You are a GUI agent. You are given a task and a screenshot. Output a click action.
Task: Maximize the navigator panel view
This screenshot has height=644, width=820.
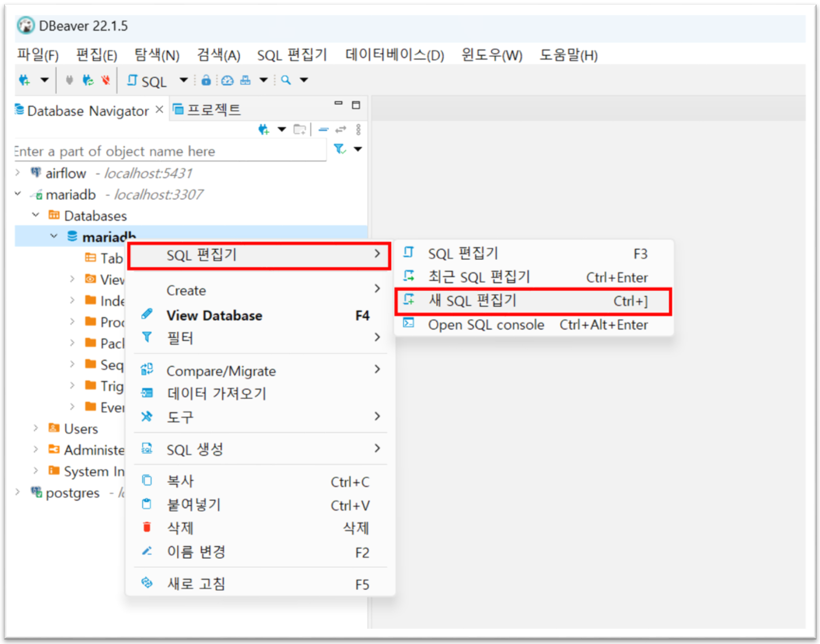pos(356,105)
